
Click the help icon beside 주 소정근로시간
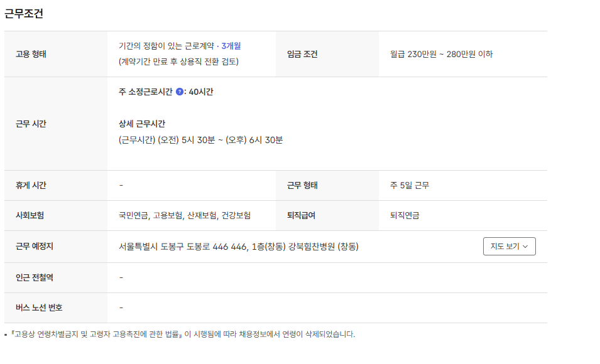180,92
